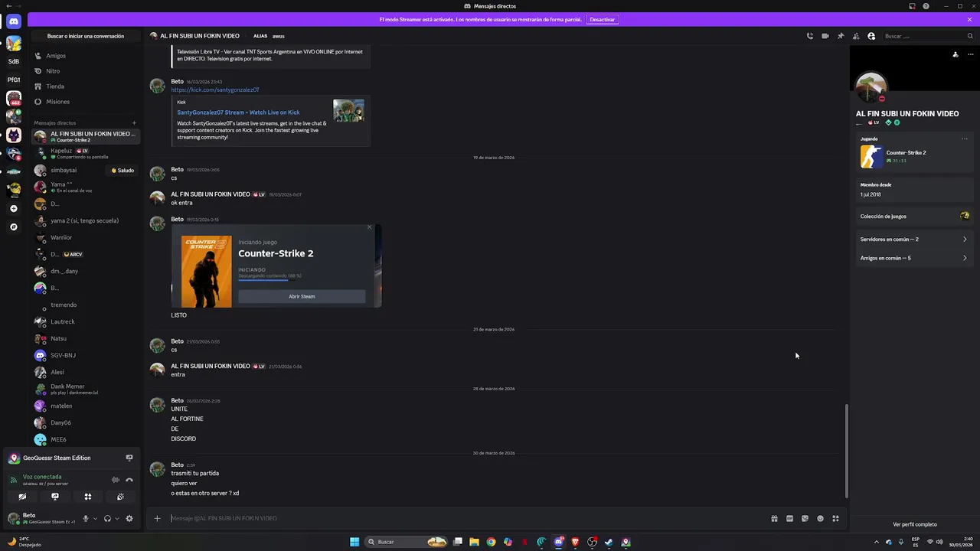Click the Desactivar streamer mode button
Image resolution: width=980 pixels, height=551 pixels.
[x=602, y=19]
